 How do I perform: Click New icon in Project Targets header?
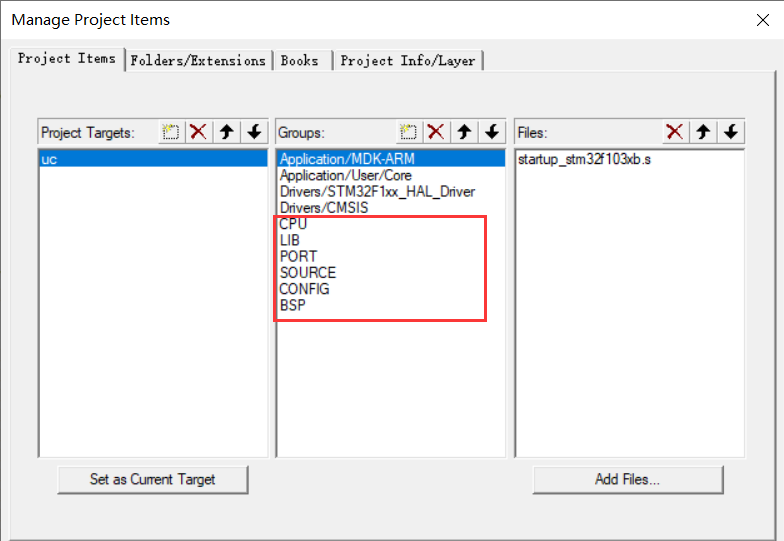171,132
